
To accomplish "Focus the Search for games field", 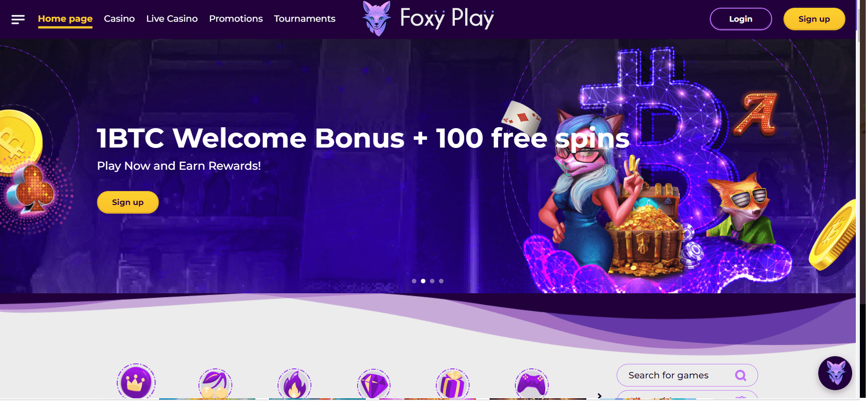I will (x=687, y=375).
